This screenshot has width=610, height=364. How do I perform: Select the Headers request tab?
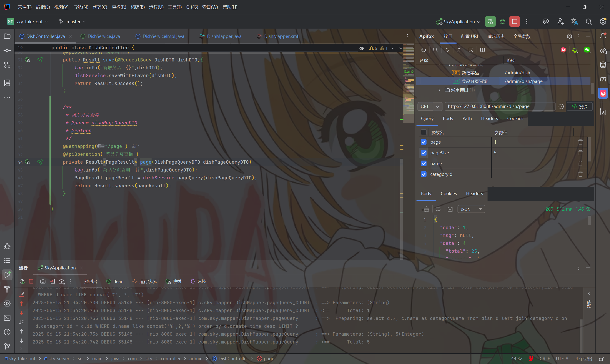[x=489, y=118]
